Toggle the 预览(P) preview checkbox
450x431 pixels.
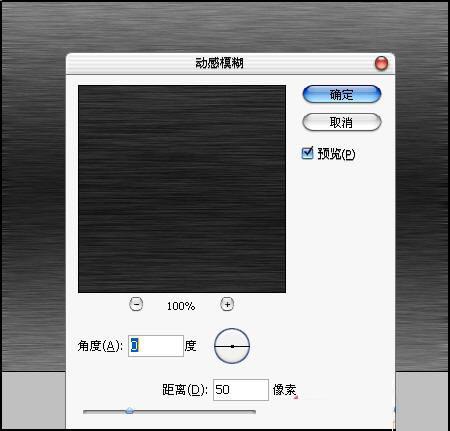click(x=307, y=153)
